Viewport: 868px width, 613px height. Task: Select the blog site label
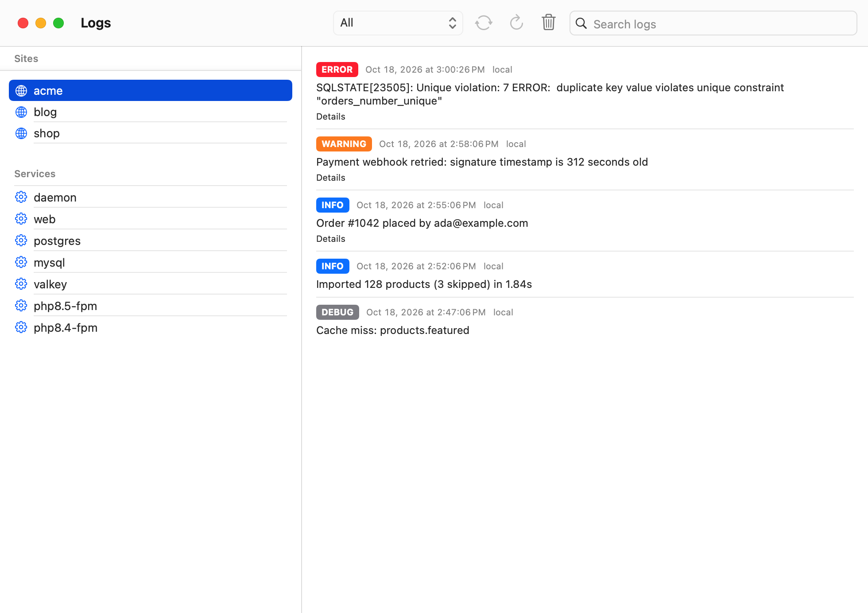[45, 112]
